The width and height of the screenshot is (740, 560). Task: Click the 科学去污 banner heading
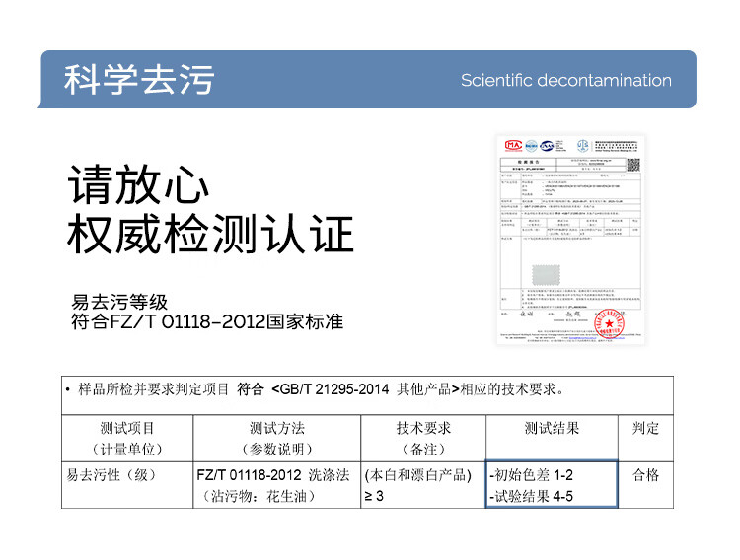[139, 79]
